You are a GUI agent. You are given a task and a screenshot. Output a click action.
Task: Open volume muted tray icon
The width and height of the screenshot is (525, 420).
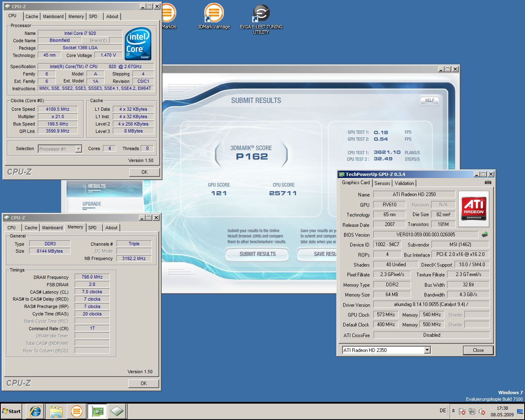click(x=482, y=411)
